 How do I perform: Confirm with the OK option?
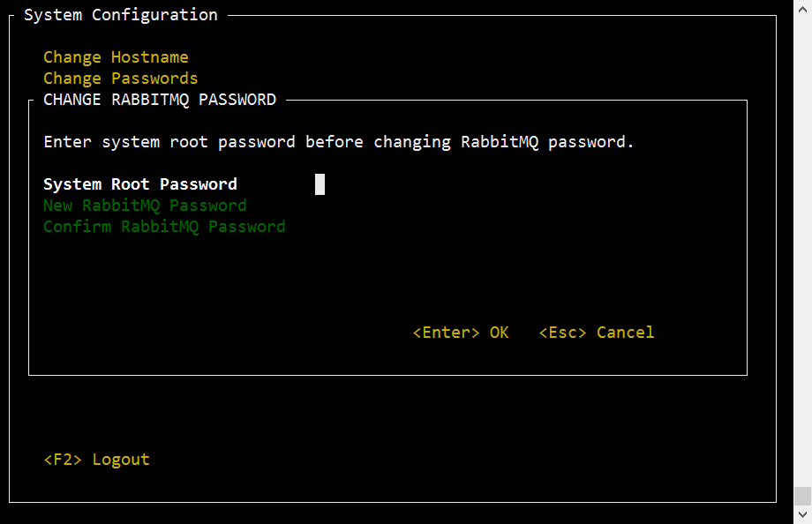coord(500,333)
